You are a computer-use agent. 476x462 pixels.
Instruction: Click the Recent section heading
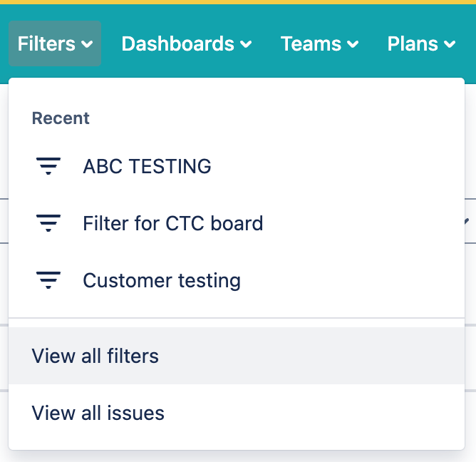tap(61, 118)
